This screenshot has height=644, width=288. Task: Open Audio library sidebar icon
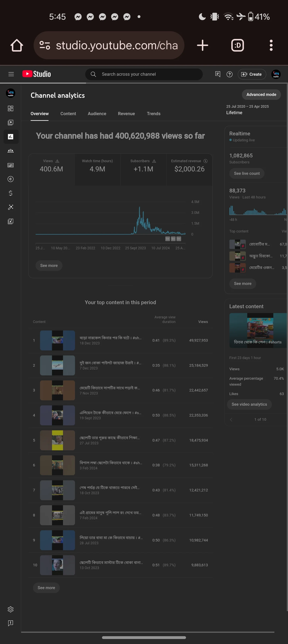click(x=10, y=221)
